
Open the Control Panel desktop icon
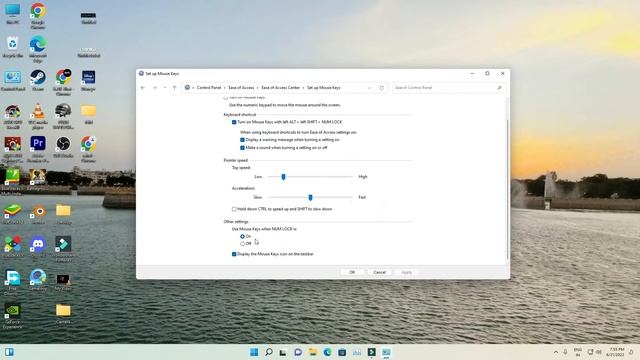13,80
